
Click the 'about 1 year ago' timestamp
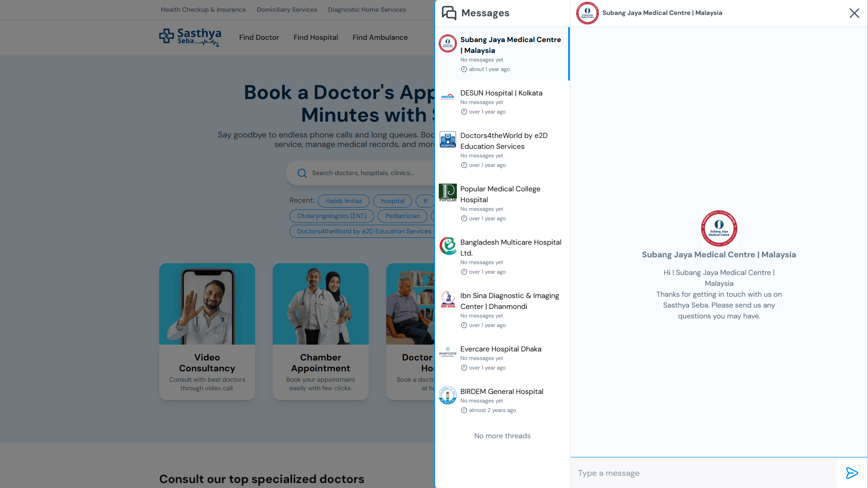(x=489, y=69)
